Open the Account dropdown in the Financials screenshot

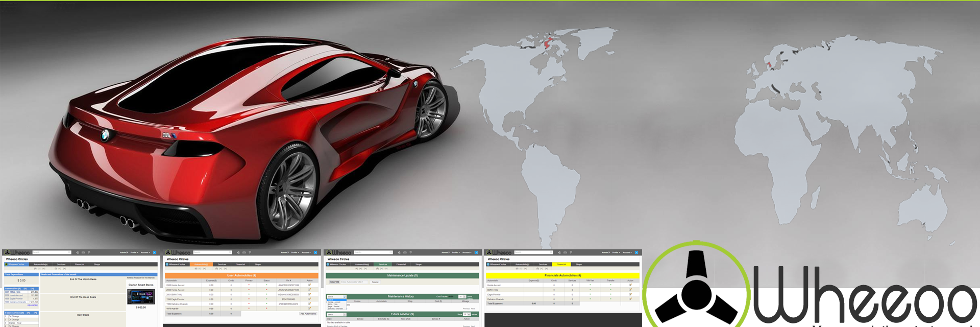[x=627, y=252]
